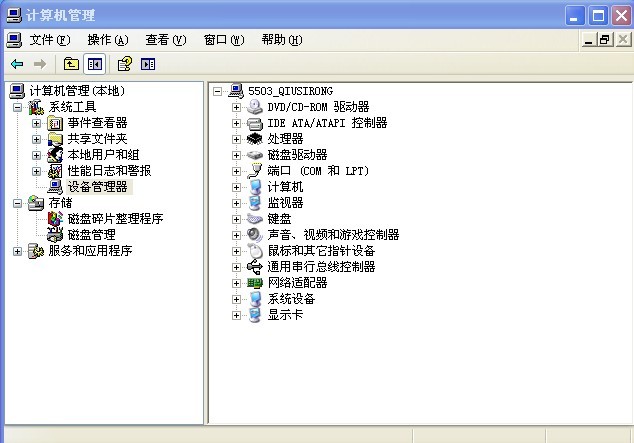The height and width of the screenshot is (443, 634).
Task: Minimize the inner MDI child window
Action: [588, 40]
